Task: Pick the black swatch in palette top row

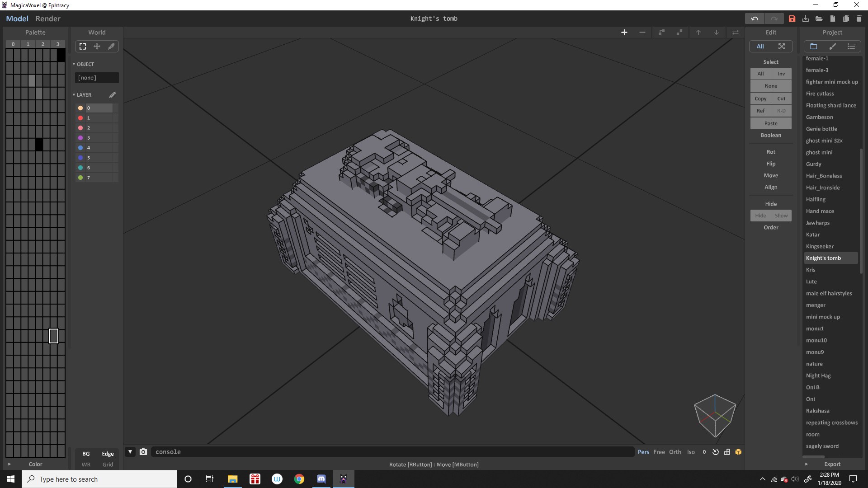Action: (61, 55)
